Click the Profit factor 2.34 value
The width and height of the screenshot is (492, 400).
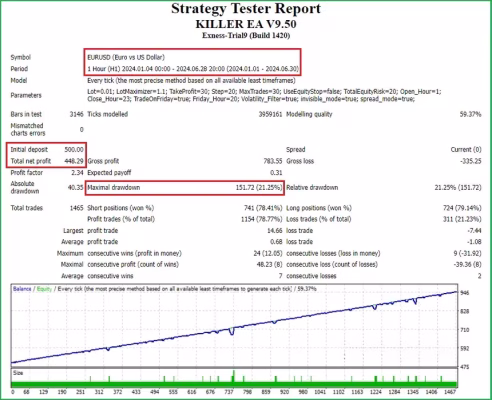coord(77,173)
